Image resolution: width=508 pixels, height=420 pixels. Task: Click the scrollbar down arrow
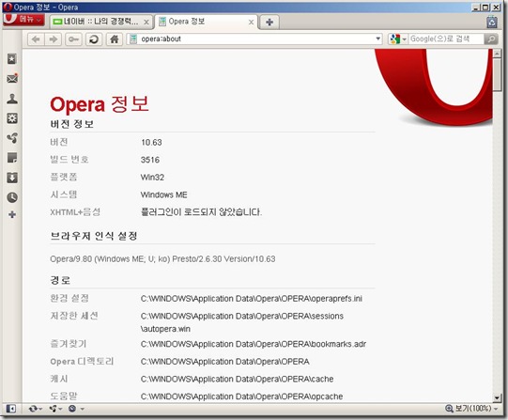pyautogui.click(x=497, y=397)
